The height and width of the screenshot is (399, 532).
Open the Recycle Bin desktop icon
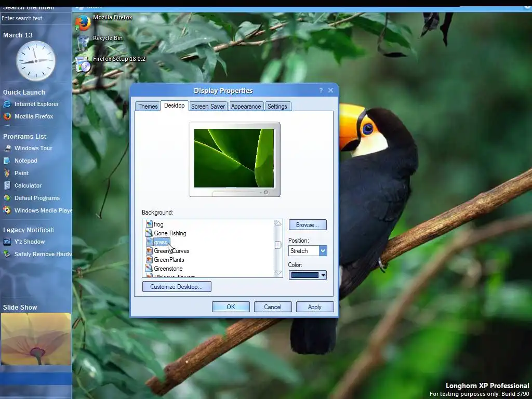[x=83, y=44]
